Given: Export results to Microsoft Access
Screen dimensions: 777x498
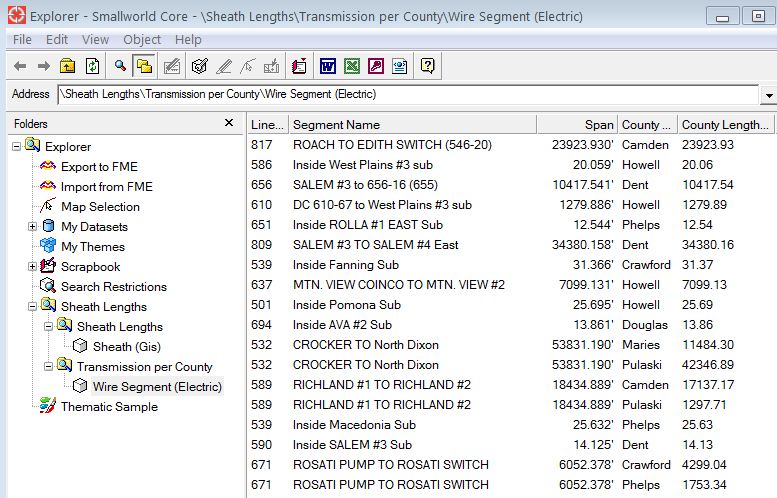Looking at the screenshot, I should tap(376, 66).
